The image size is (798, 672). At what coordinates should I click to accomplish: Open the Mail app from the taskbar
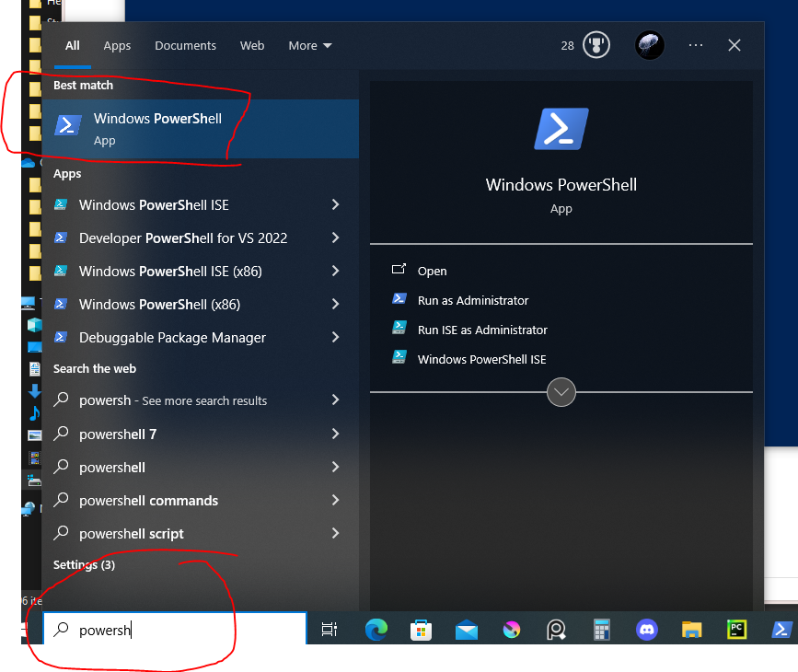pyautogui.click(x=467, y=631)
